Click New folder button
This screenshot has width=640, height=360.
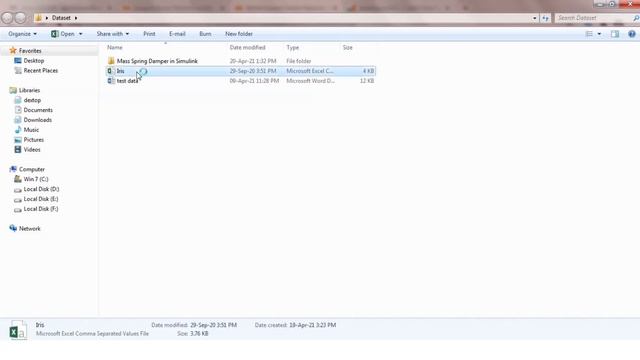click(x=239, y=34)
